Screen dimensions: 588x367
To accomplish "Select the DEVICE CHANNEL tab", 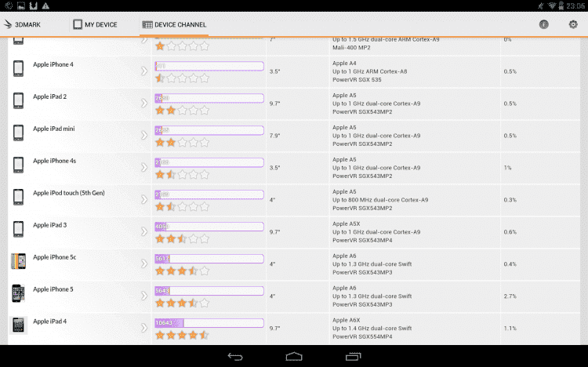I will 174,25.
